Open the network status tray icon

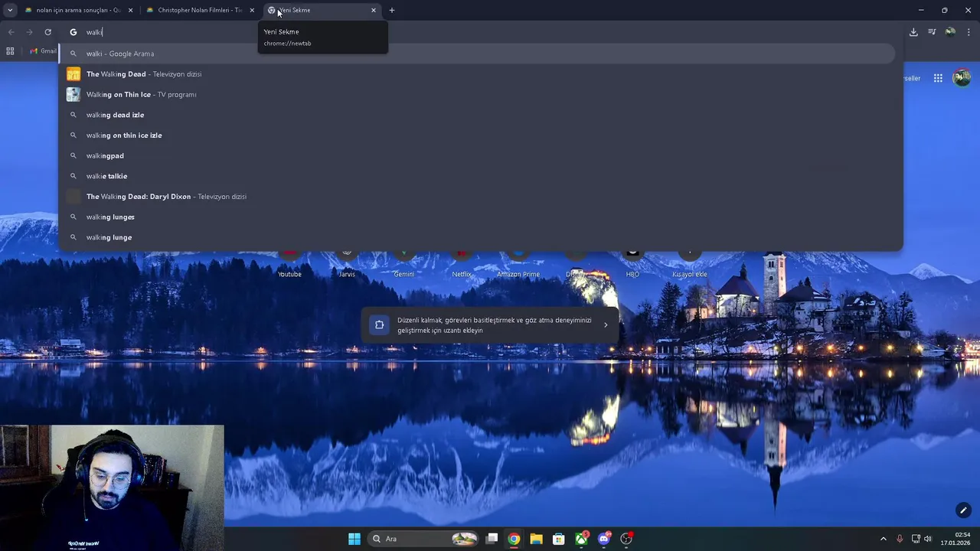pyautogui.click(x=916, y=539)
